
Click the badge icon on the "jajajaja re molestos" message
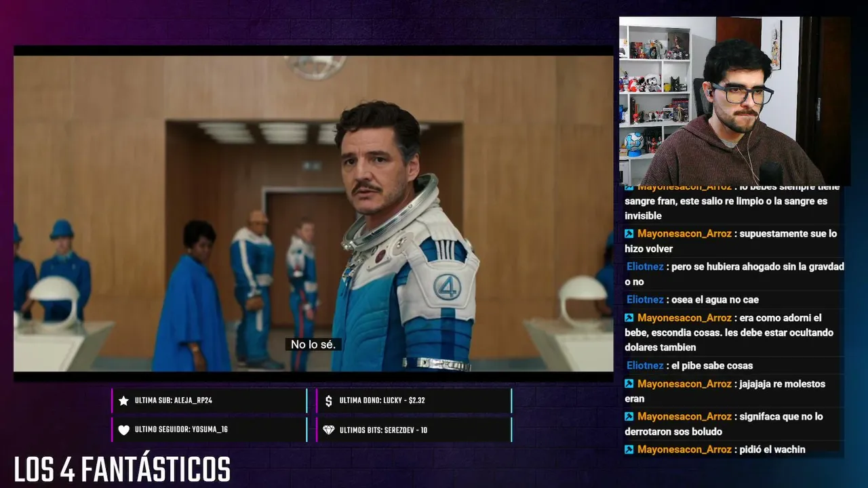coord(629,384)
